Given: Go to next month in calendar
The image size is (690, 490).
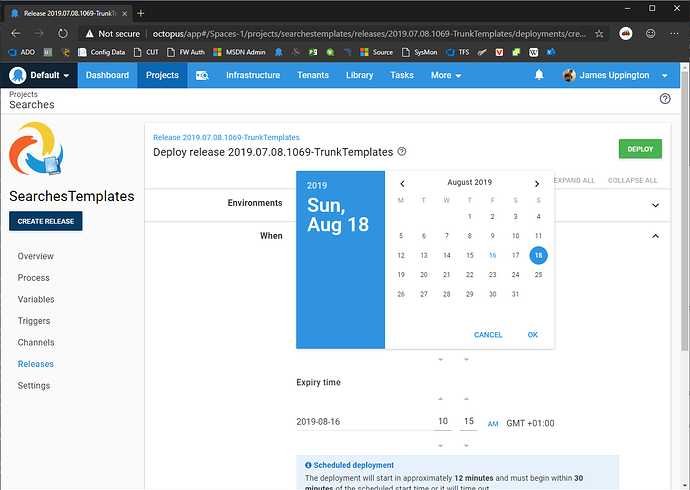Looking at the screenshot, I should 537,183.
